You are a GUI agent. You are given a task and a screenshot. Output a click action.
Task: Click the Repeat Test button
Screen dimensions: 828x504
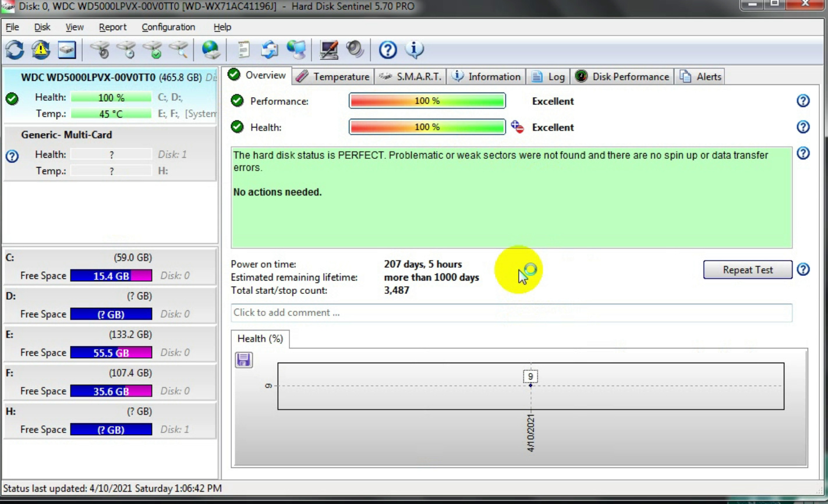tap(748, 270)
